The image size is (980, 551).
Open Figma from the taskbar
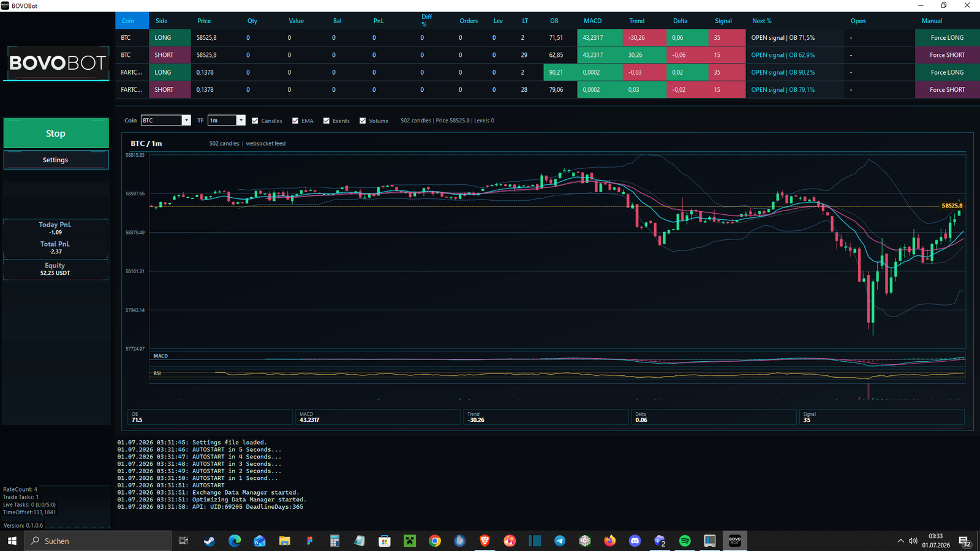coord(310,541)
